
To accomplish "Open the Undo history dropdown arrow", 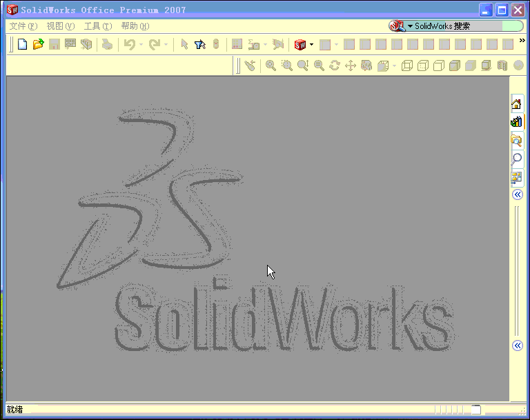I will (x=141, y=44).
